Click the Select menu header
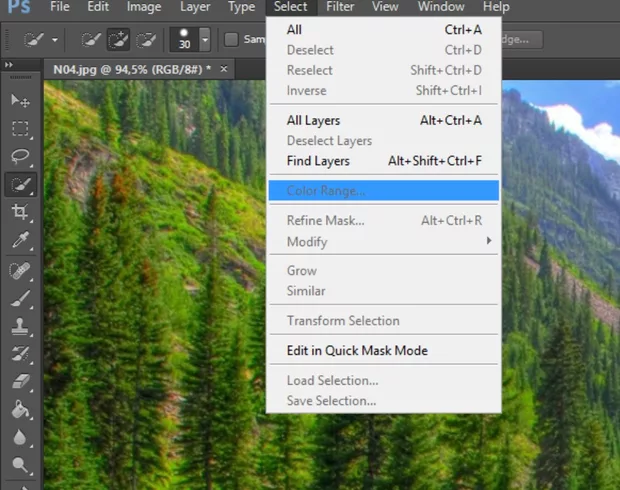Screen dimensions: 620x490 (291, 7)
